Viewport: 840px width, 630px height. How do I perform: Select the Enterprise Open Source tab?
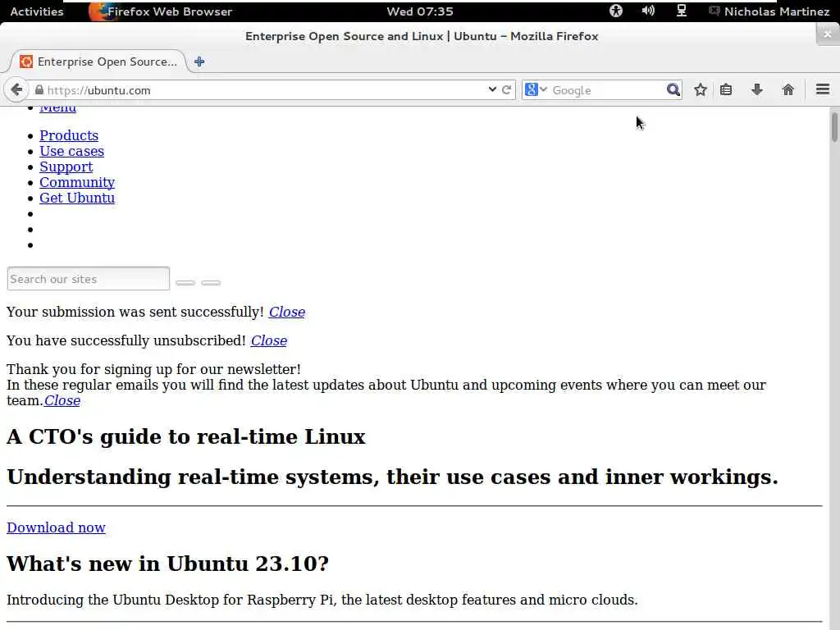tap(98, 62)
